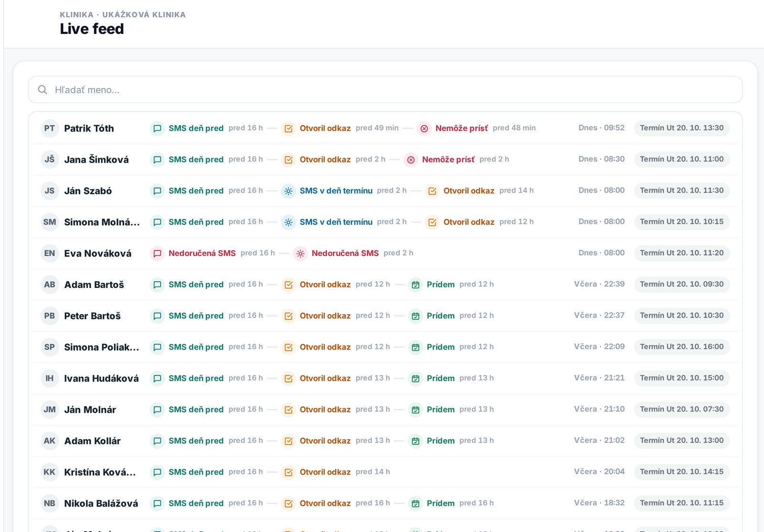Click Peter Bartoš's "Otvoril odkaz" icon

[288, 316]
